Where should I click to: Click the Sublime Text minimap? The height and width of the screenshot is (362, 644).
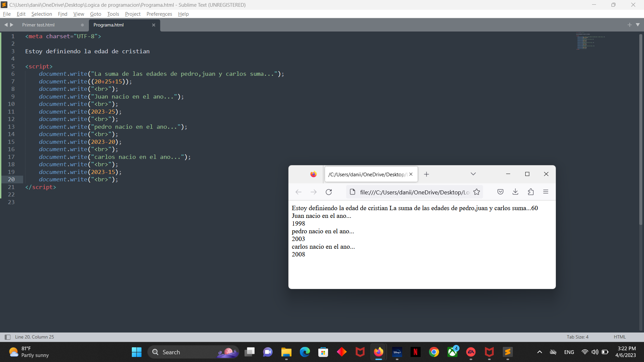590,41
